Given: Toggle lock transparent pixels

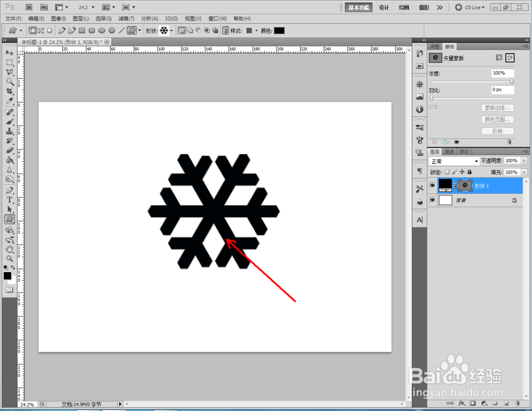Looking at the screenshot, I should tap(447, 172).
